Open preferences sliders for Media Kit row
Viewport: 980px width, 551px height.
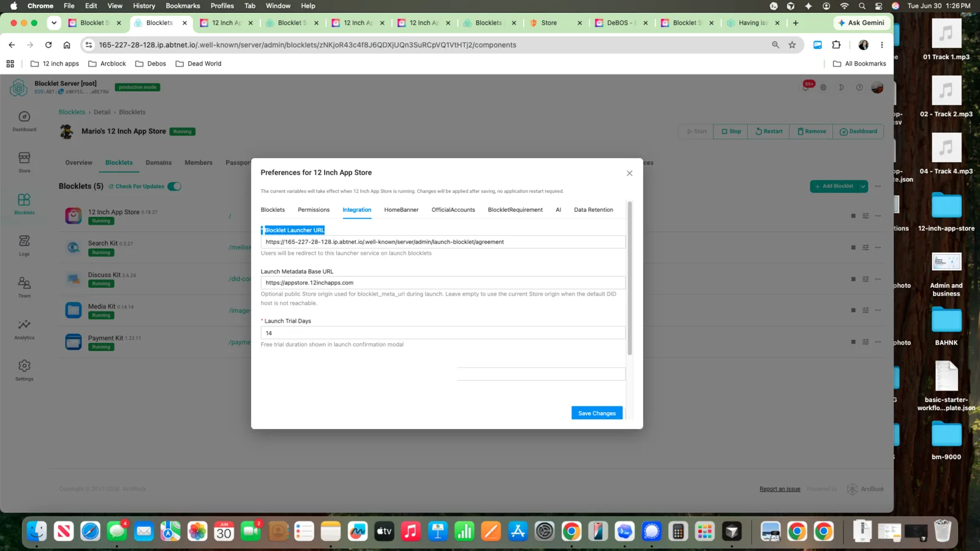click(865, 310)
